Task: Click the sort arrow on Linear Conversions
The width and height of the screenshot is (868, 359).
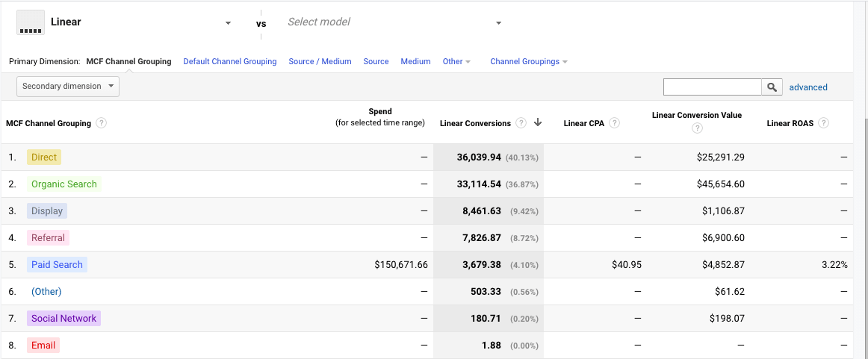Action: tap(538, 123)
